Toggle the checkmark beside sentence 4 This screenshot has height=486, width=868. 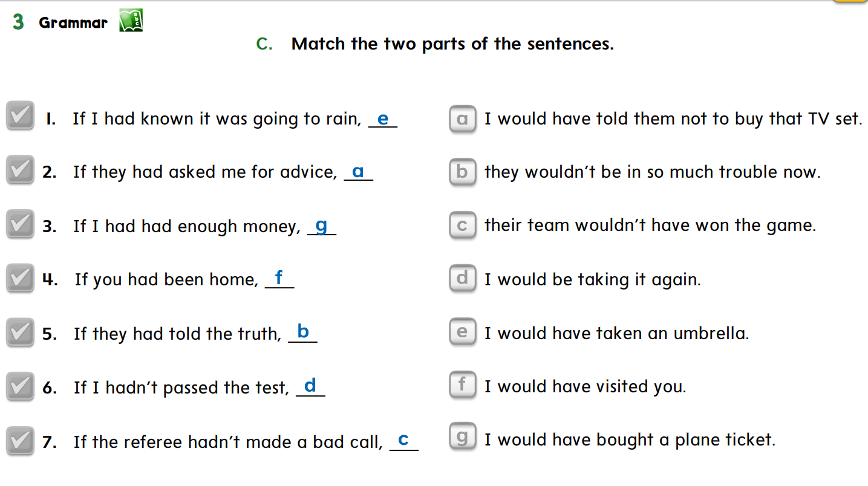(x=20, y=278)
